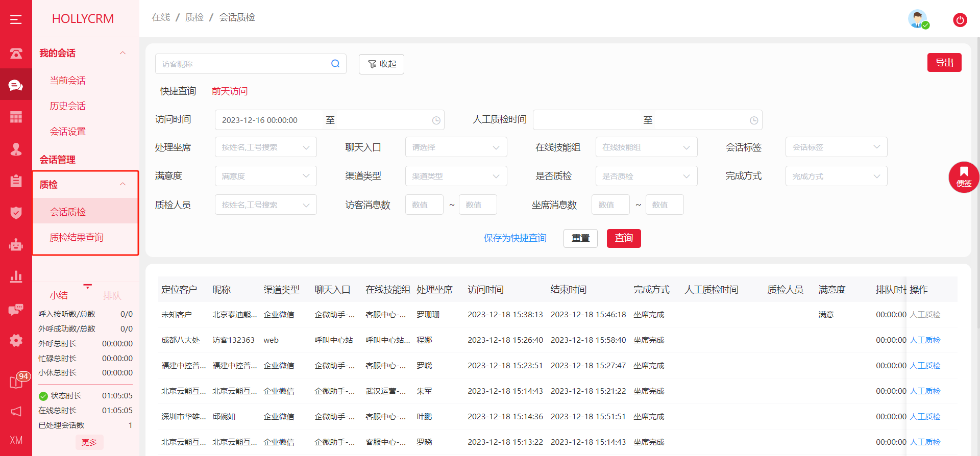The height and width of the screenshot is (456, 980).
Task: Open the 便签 sticky note floating button
Action: 964,177
